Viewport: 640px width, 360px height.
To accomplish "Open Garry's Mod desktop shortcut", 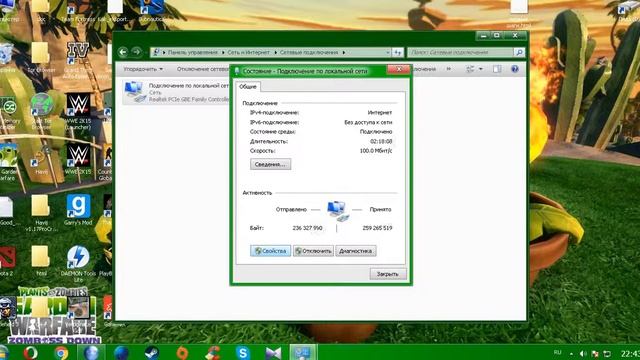I will [78, 210].
